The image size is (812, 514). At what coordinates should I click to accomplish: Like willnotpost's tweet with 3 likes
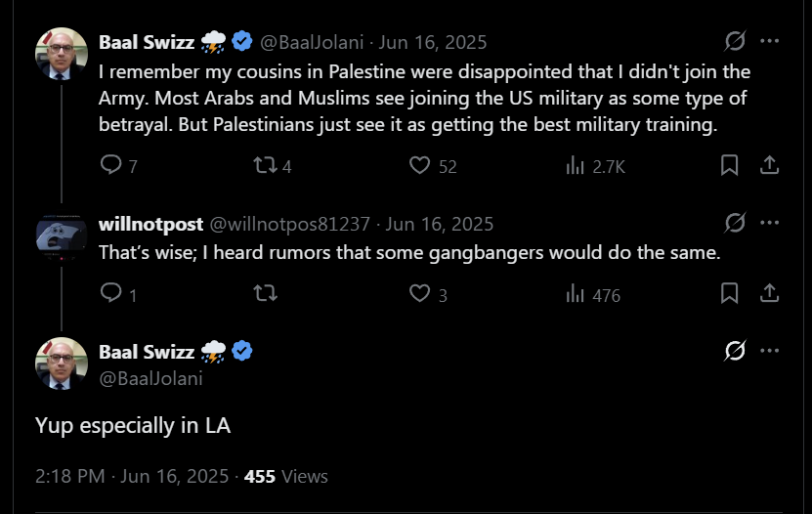pos(420,293)
